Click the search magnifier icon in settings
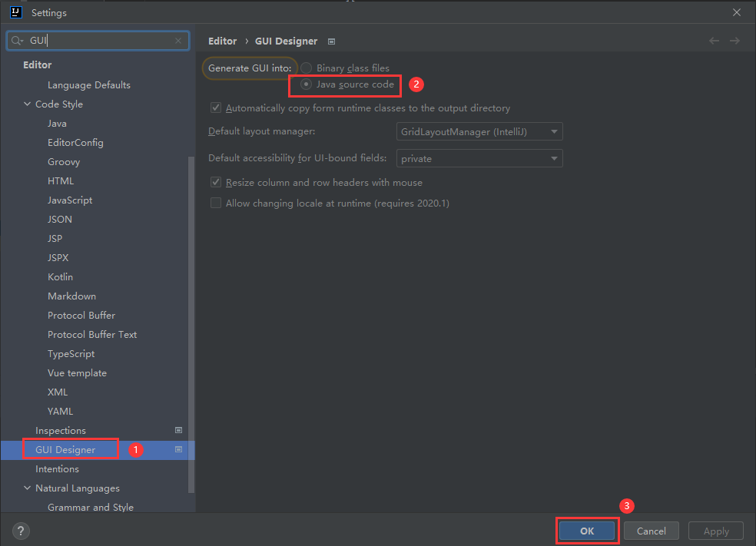Viewport: 756px width, 546px height. pyautogui.click(x=17, y=41)
